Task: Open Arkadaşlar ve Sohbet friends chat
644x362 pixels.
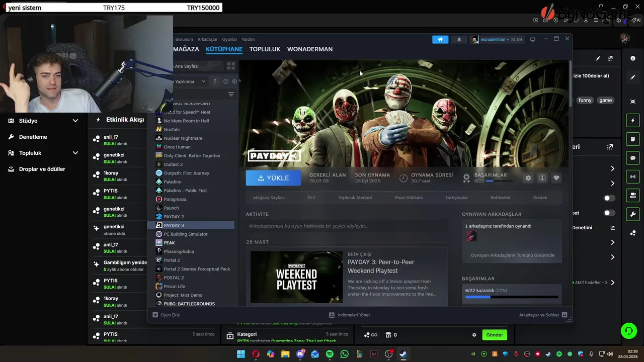Action: [543, 315]
